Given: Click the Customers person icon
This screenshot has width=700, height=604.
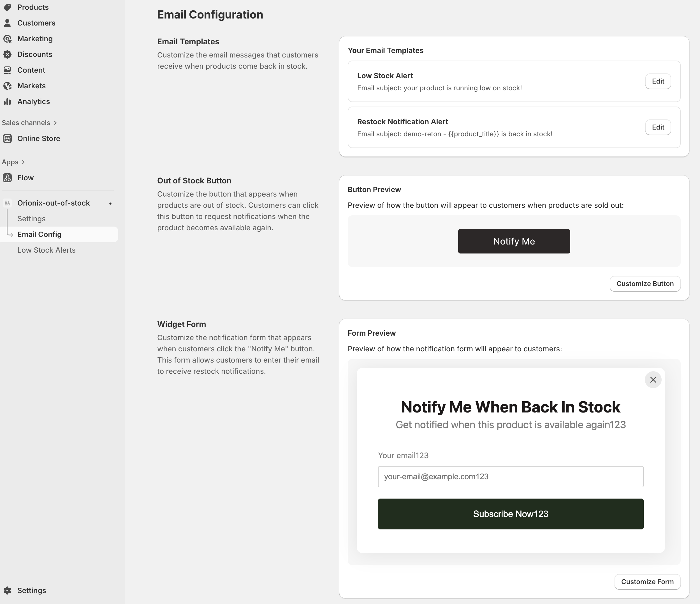Looking at the screenshot, I should 8,23.
